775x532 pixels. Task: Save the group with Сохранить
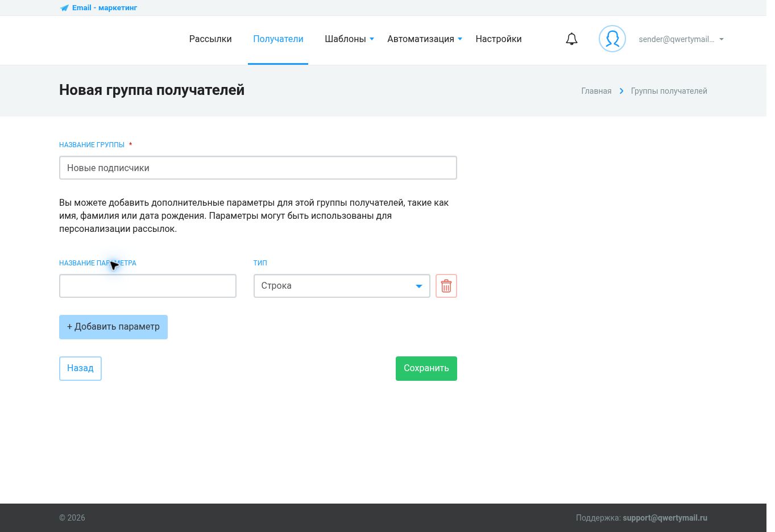click(426, 368)
